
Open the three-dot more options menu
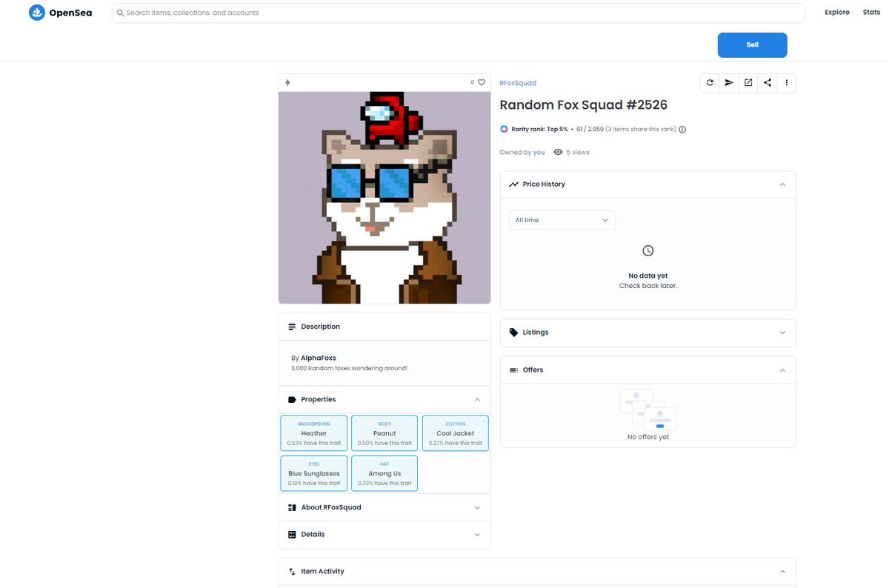(787, 83)
